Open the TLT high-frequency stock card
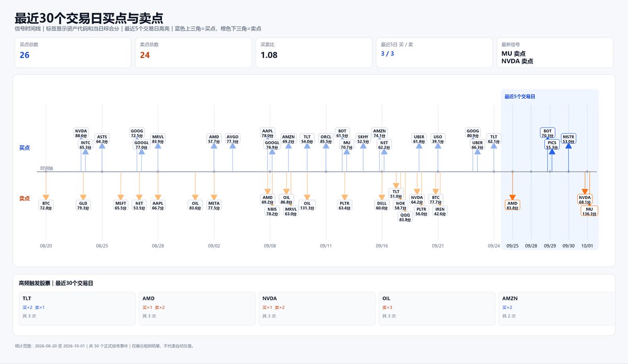Image resolution: width=628 pixels, height=364 pixels. tap(77, 309)
